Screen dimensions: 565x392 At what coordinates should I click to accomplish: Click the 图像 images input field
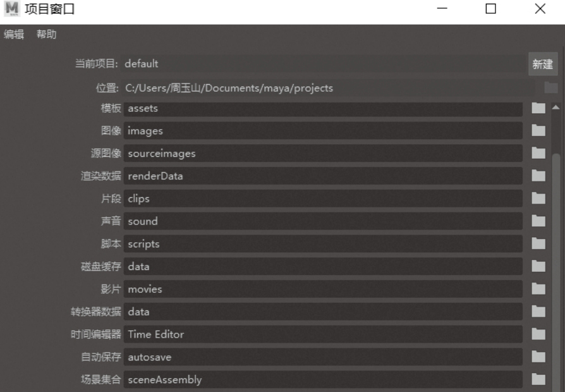coord(323,130)
